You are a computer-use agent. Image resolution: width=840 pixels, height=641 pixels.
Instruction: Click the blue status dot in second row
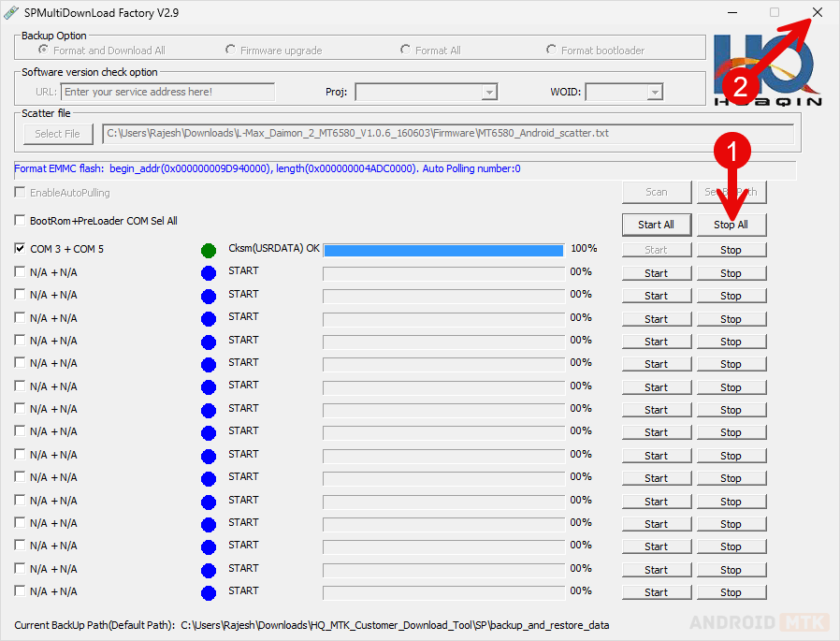coord(208,272)
